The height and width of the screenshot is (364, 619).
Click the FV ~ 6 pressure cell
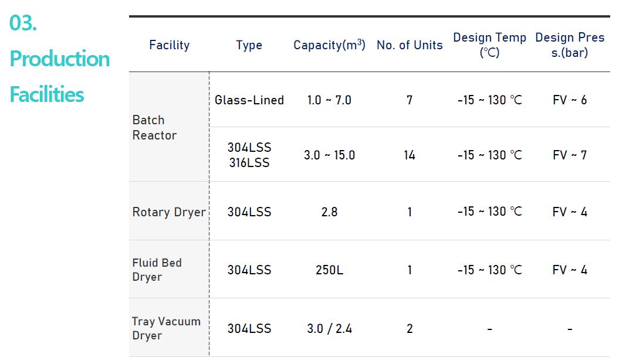(x=569, y=100)
